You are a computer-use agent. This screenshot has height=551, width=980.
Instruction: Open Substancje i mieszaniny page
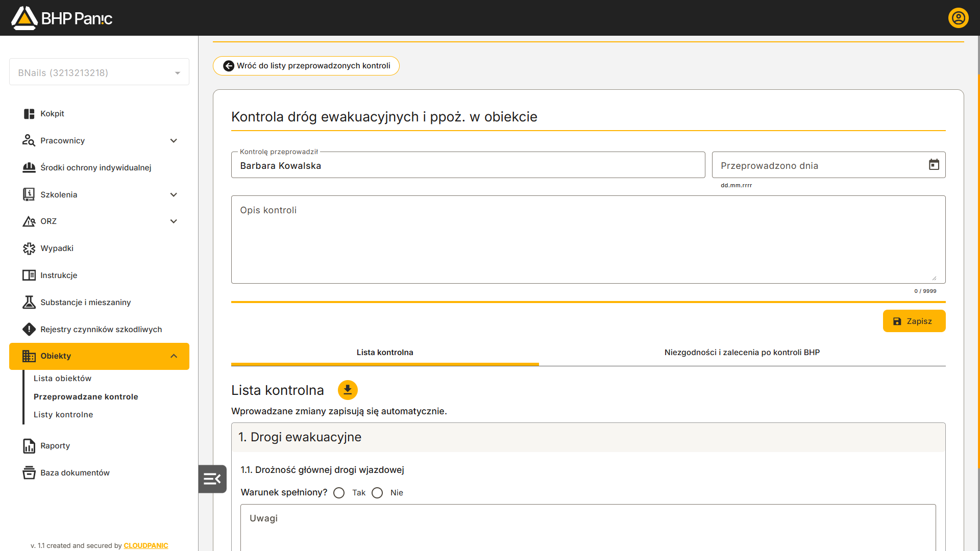click(x=99, y=303)
